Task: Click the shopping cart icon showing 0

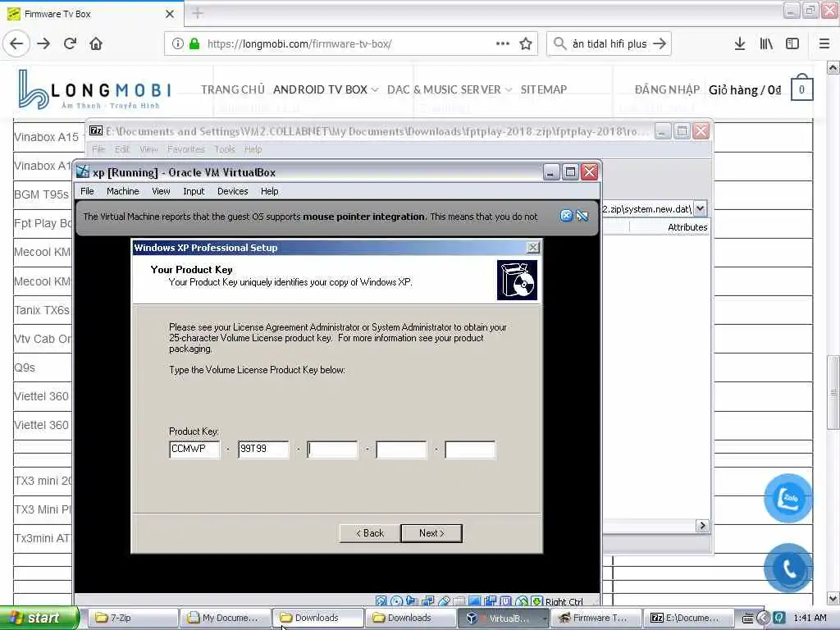Action: click(802, 88)
